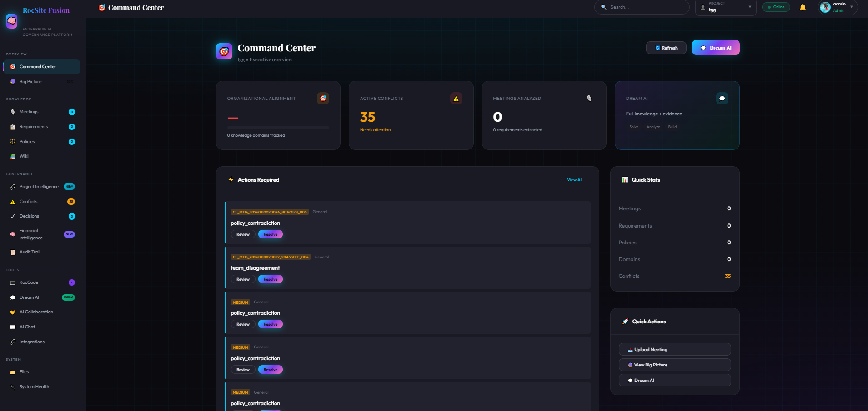Viewport: 868px width, 411px height.
Task: Expand the admin user menu
Action: click(x=837, y=7)
